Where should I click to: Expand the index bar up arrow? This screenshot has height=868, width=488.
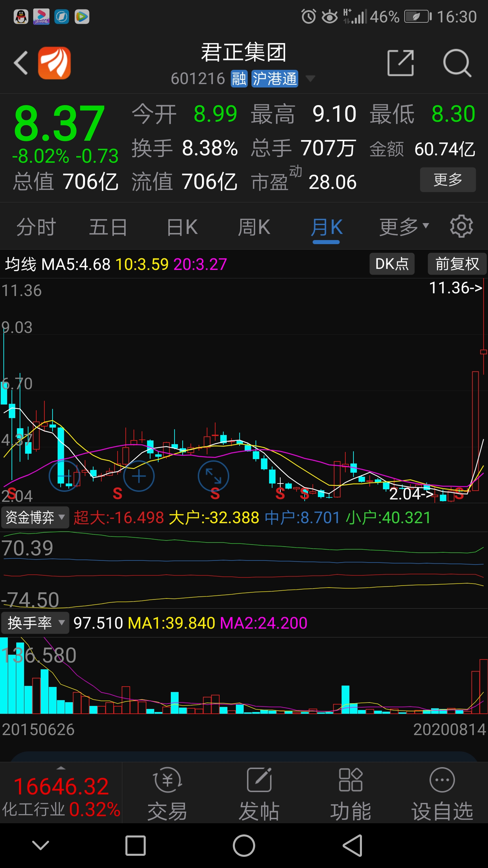coord(61,768)
